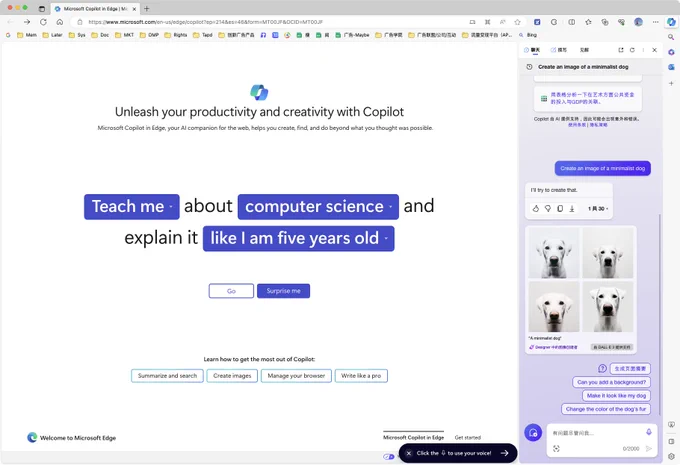The height and width of the screenshot is (465, 680).
Task: Open the 'Mem' bookmarks folder
Action: click(x=26, y=35)
